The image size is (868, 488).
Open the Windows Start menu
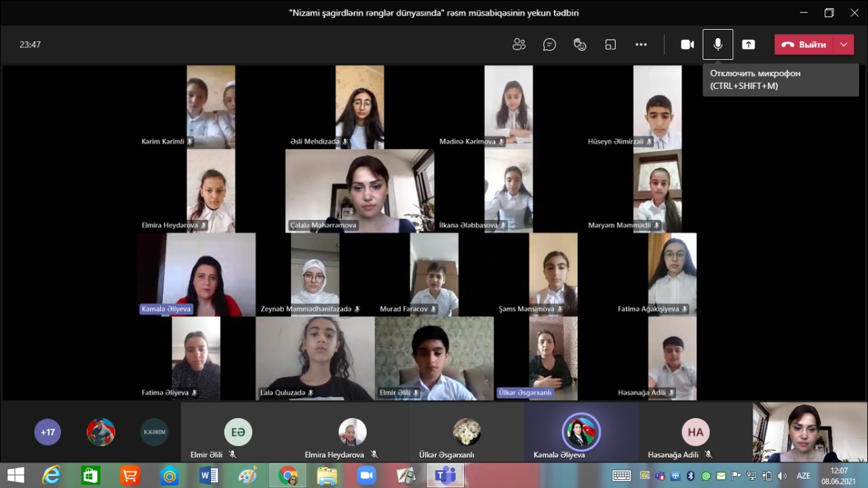(15, 475)
